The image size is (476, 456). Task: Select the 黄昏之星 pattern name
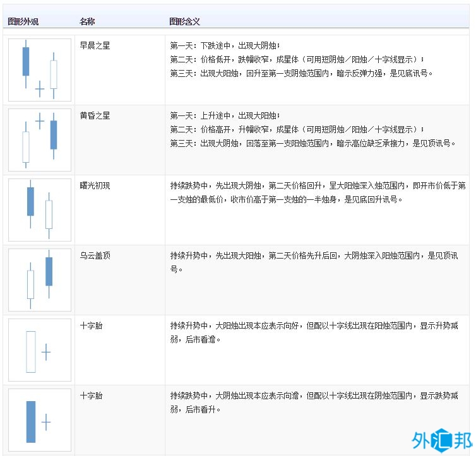[95, 116]
